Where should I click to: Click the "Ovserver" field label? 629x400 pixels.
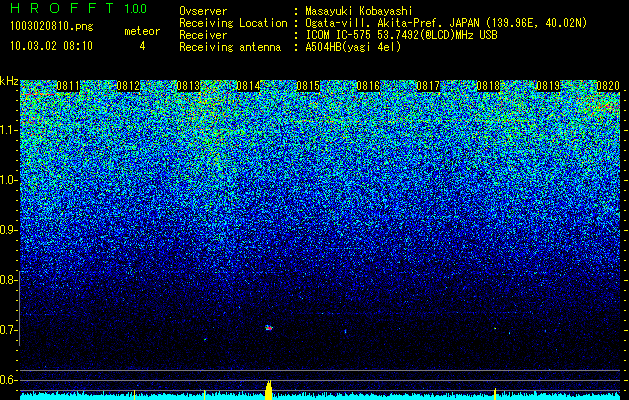(x=203, y=12)
